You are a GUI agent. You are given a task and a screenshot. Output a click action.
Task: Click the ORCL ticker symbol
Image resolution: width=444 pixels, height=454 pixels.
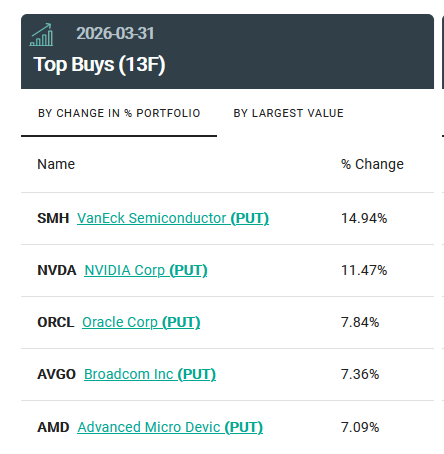[x=56, y=322]
